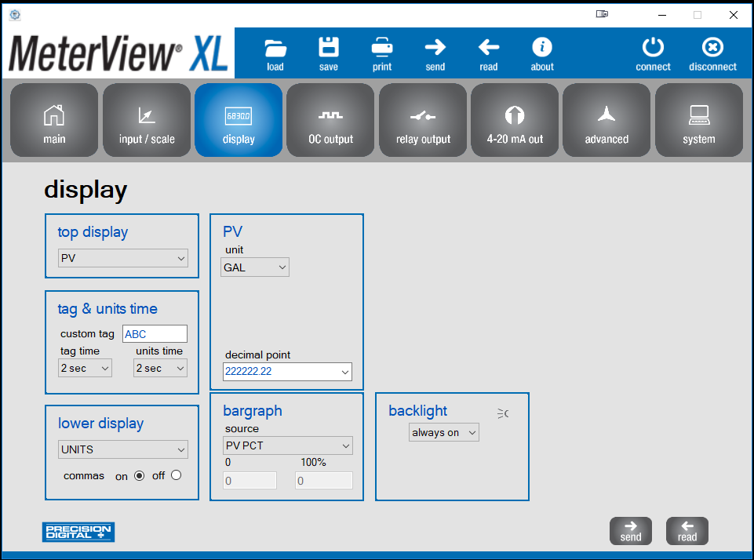Click the 'lower display' panel title
The height and width of the screenshot is (560, 754).
click(x=100, y=424)
